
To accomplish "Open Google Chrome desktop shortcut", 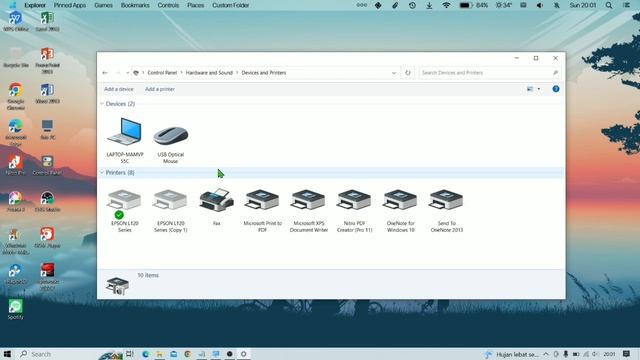I will coord(16,96).
